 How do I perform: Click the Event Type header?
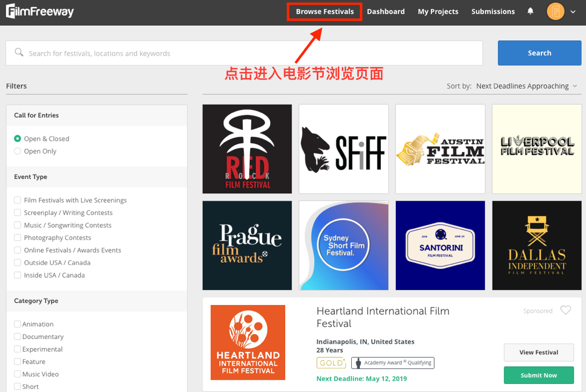[x=31, y=177]
